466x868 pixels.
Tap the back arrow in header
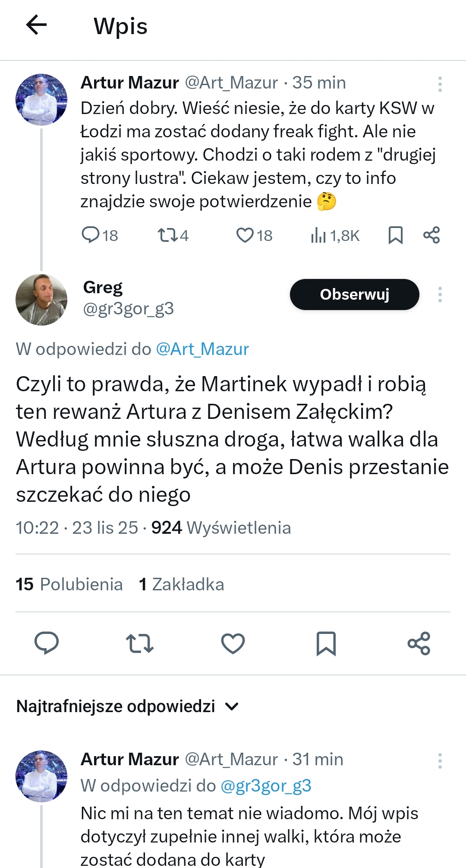click(x=36, y=25)
